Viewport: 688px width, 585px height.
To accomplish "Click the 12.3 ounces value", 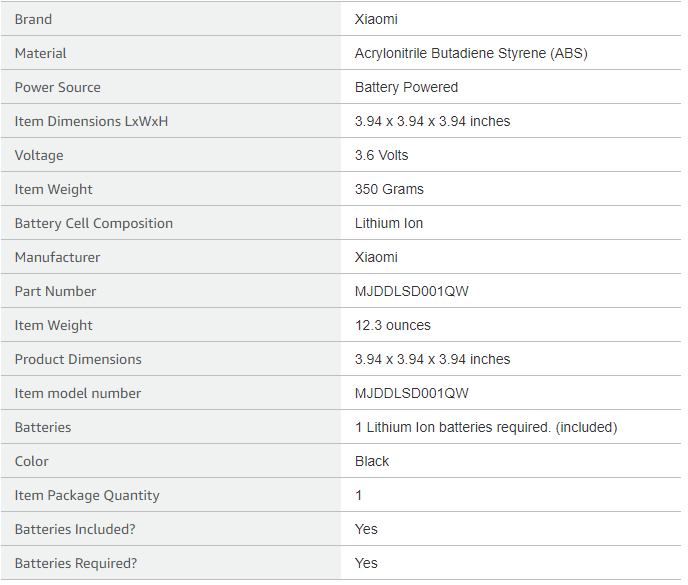I will point(393,325).
